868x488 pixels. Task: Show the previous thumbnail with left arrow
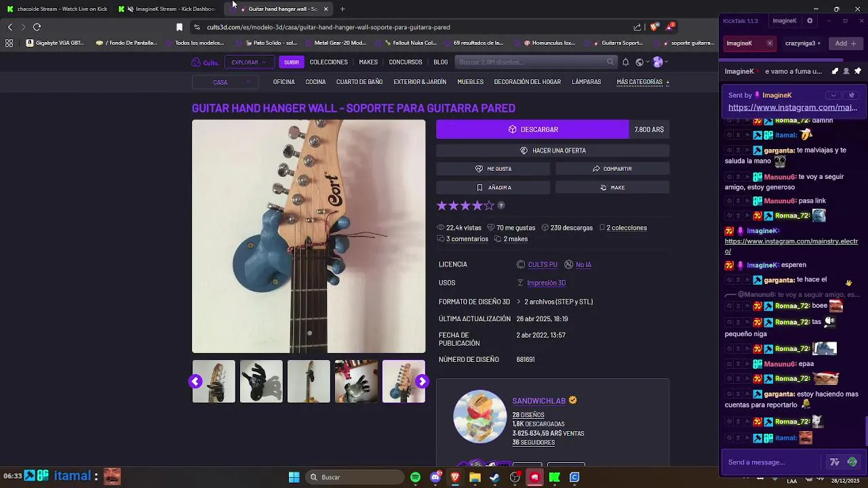pyautogui.click(x=195, y=382)
